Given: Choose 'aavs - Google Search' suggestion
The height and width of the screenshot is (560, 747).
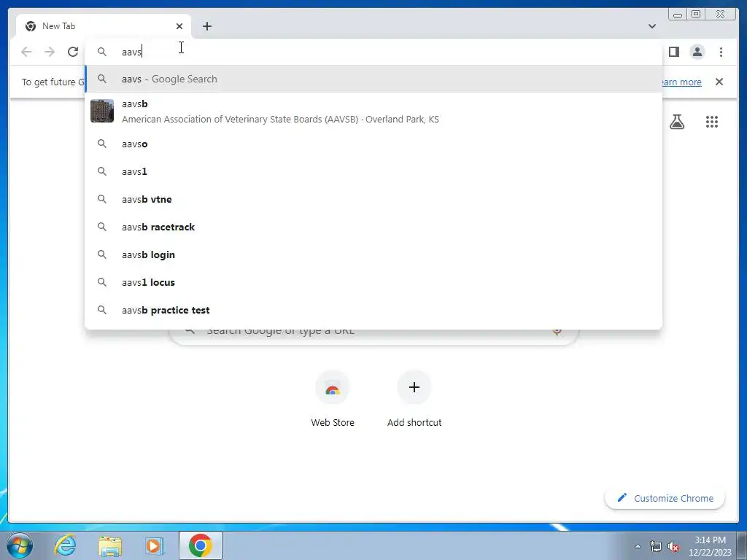Looking at the screenshot, I should [x=373, y=79].
